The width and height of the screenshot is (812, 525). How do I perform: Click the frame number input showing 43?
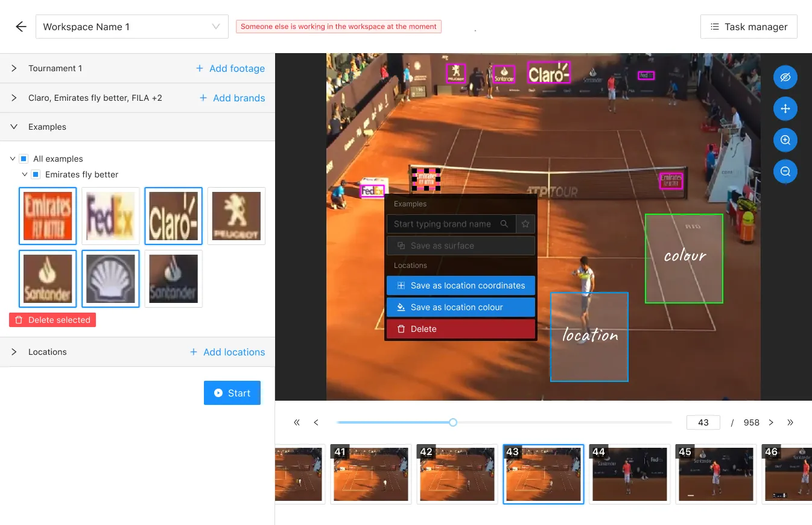tap(703, 422)
